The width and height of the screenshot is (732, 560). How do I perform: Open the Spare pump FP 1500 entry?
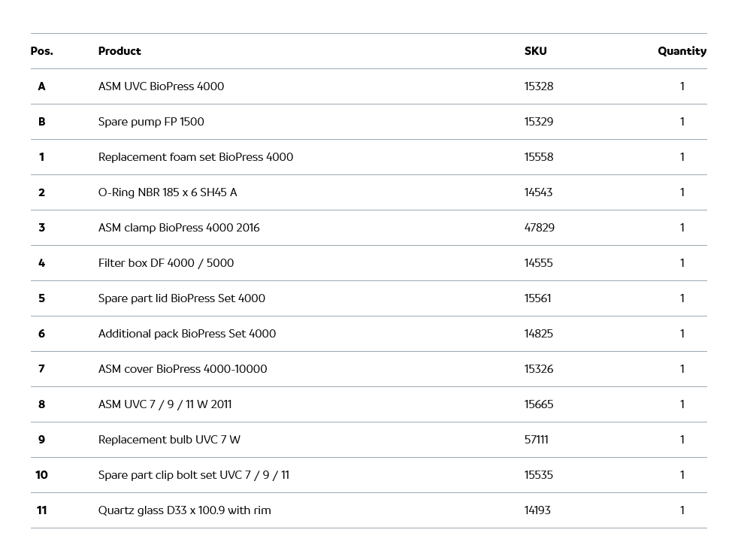pos(151,122)
